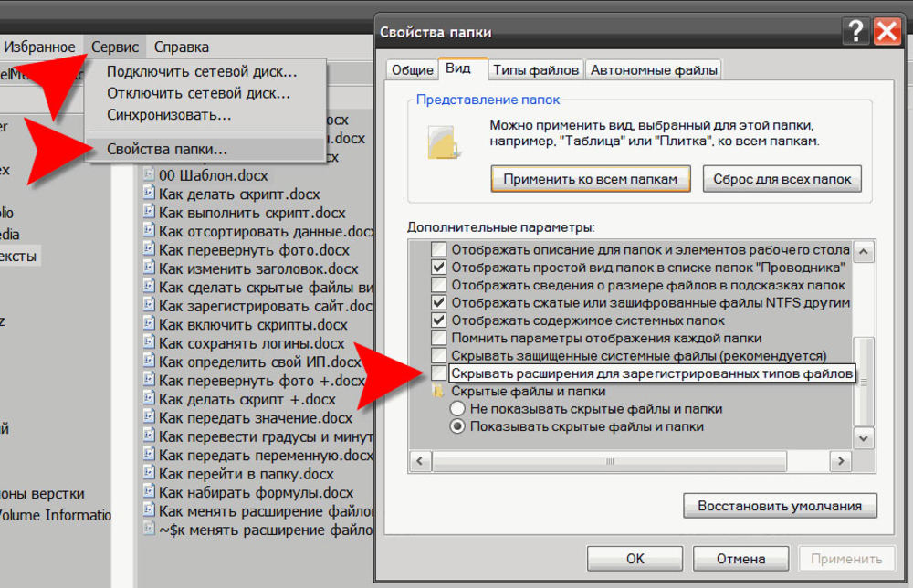
Task: Select Подключить сетевой диск... menu entry
Action: (x=202, y=71)
